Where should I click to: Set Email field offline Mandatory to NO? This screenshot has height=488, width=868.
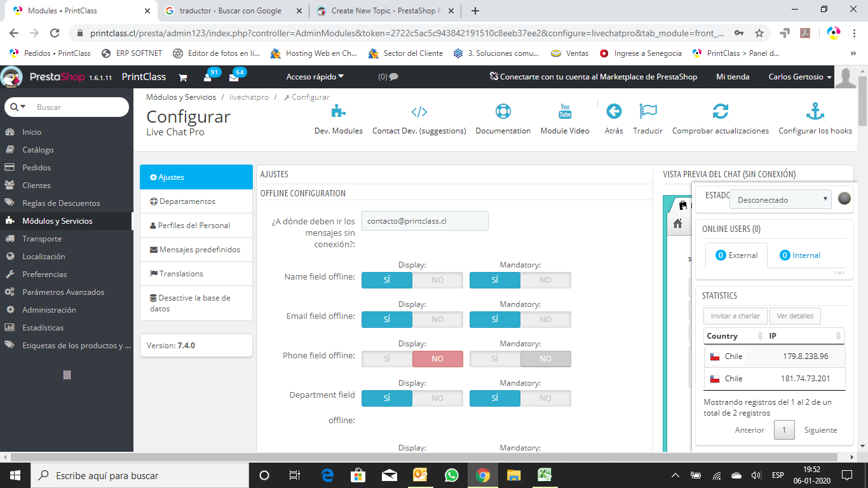click(x=546, y=320)
